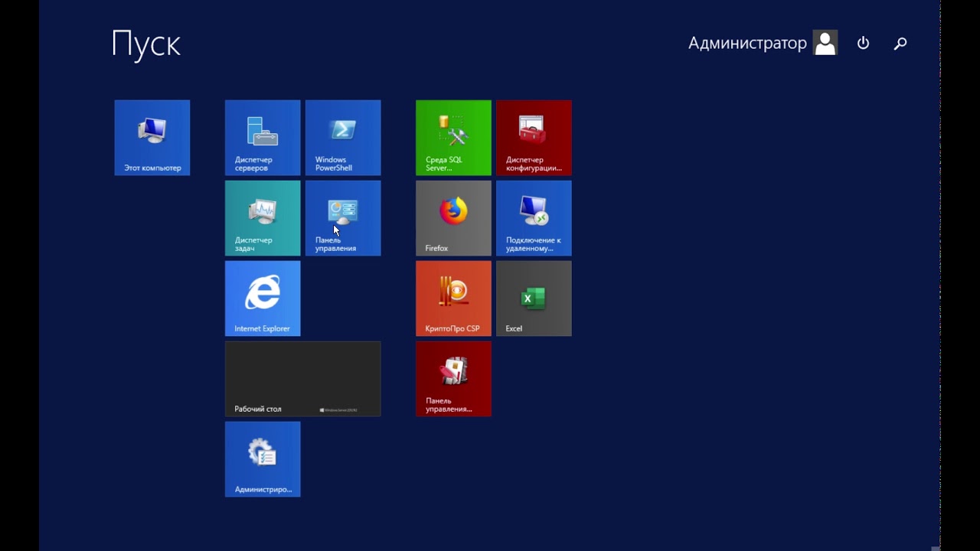
Task: Open Диспетчер задач tile
Action: pyautogui.click(x=263, y=218)
